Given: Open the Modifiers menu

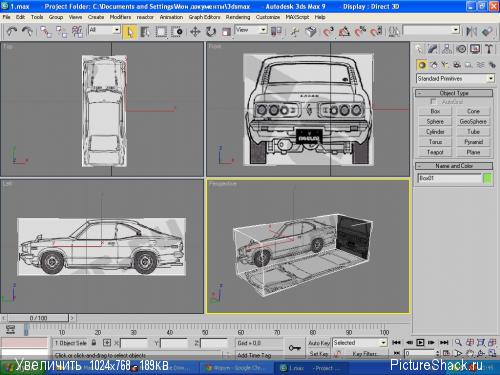Looking at the screenshot, I should (120, 17).
